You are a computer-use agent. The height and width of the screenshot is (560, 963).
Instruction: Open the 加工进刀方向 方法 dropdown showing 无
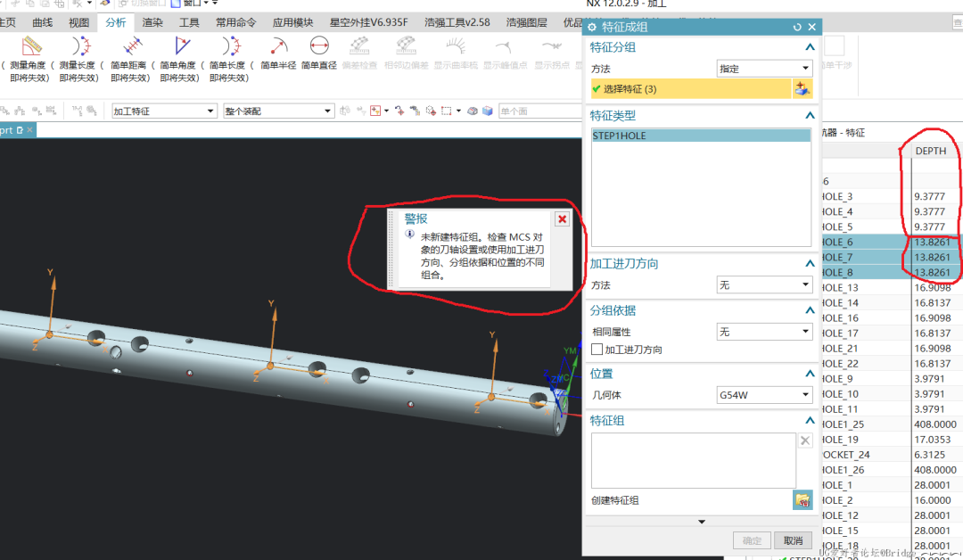coord(765,285)
